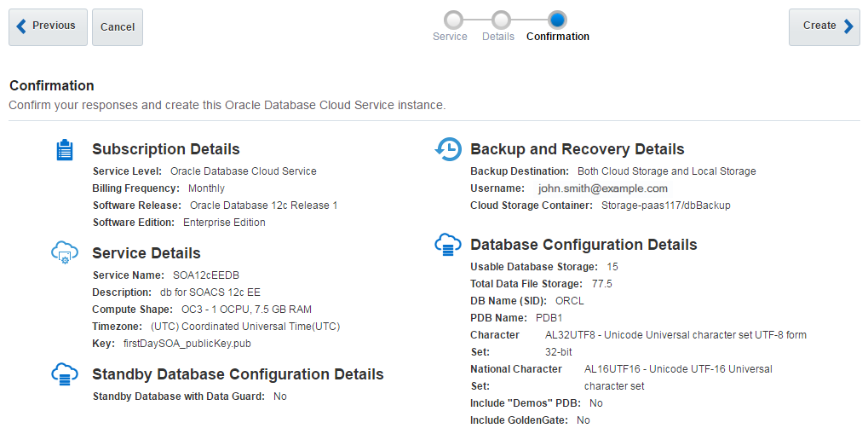
Task: Click the Service step label
Action: click(x=450, y=37)
